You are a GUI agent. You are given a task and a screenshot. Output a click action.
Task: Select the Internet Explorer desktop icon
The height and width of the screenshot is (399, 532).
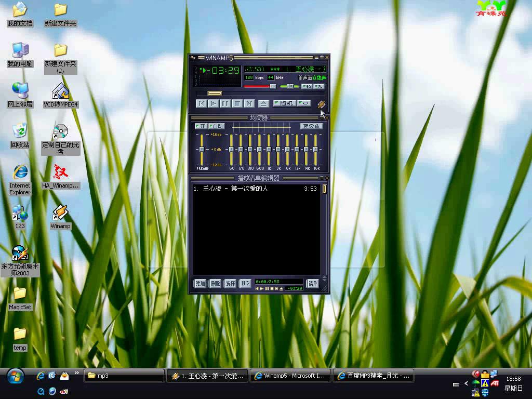(20, 180)
